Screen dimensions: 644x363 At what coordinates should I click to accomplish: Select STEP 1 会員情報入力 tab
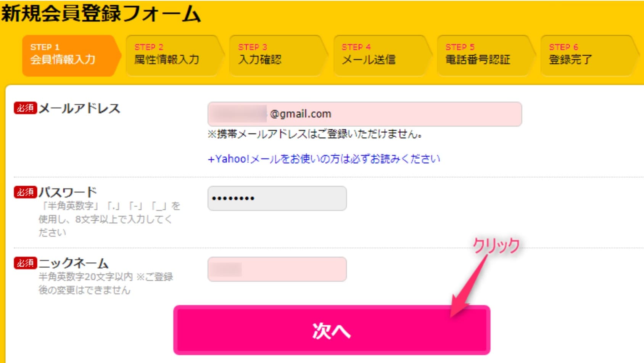point(71,56)
